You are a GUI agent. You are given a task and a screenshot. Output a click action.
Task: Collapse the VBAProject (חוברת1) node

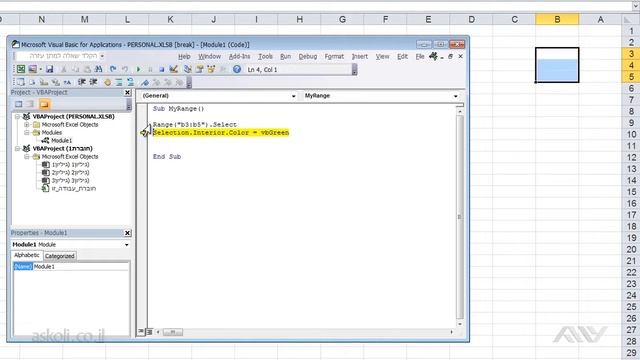[18, 149]
